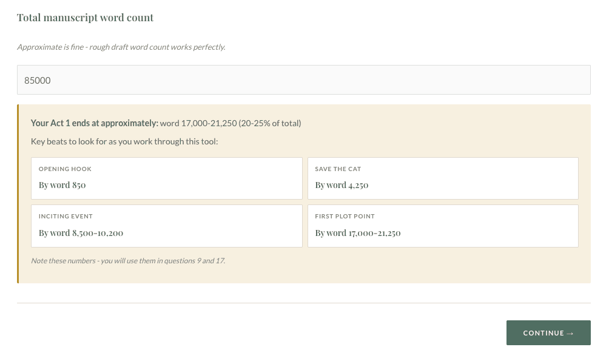This screenshot has height=364, width=609.
Task: Select the Save the Cat card label
Action: (338, 169)
